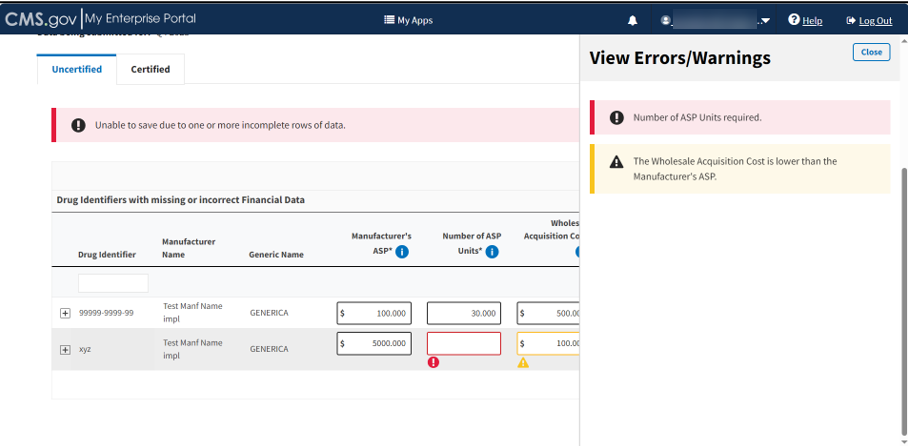
Task: Switch to the Certified tab
Action: (x=150, y=70)
